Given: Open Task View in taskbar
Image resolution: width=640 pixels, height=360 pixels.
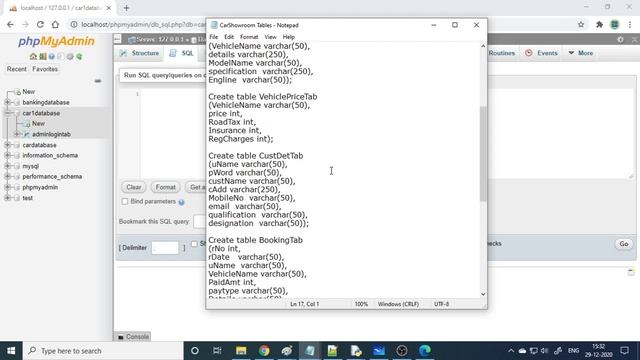Looking at the screenshot, I should click(x=217, y=351).
